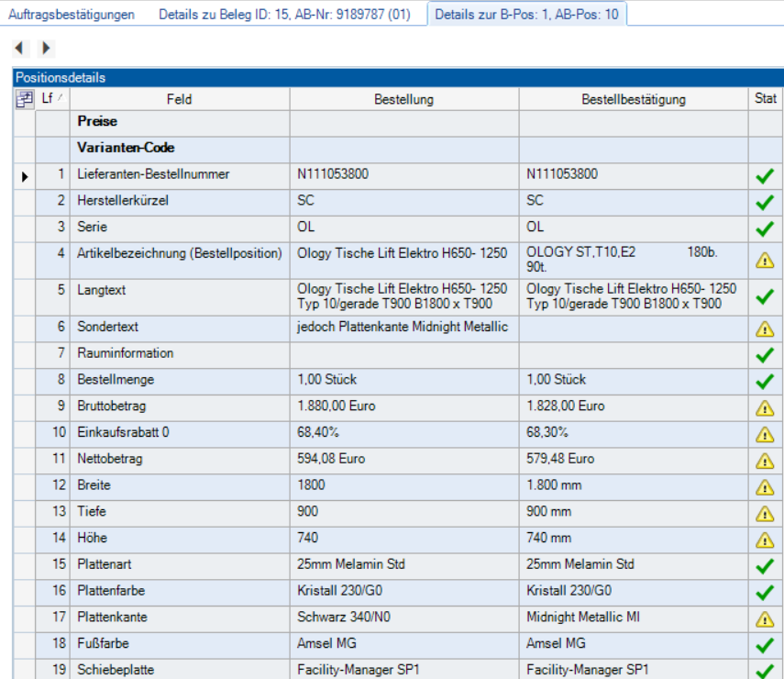Screen dimensions: 784x679
Task: Sort by the Lf column header
Action: 52,99
